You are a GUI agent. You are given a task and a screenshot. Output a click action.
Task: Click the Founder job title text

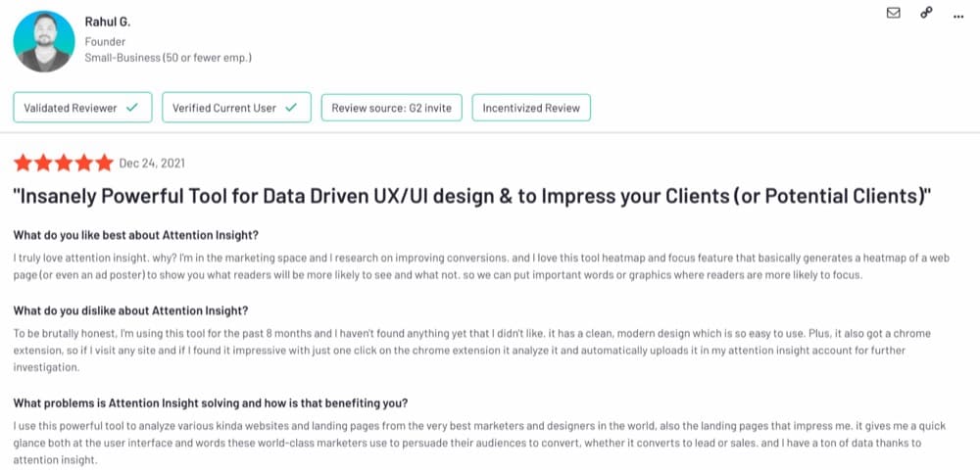105,42
